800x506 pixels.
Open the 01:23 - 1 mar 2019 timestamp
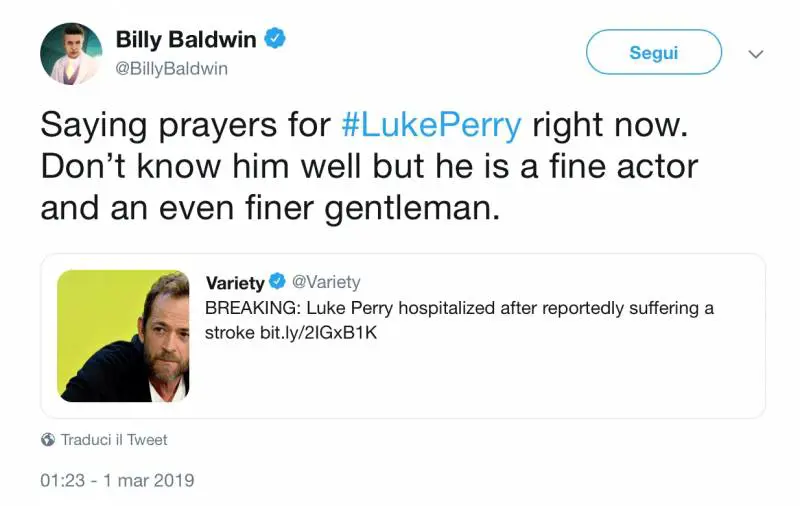tap(117, 480)
